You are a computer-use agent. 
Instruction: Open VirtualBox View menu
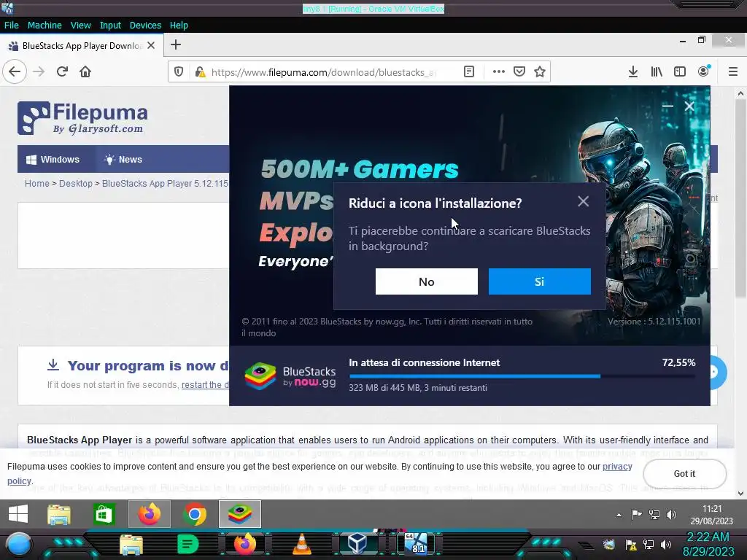(x=80, y=26)
